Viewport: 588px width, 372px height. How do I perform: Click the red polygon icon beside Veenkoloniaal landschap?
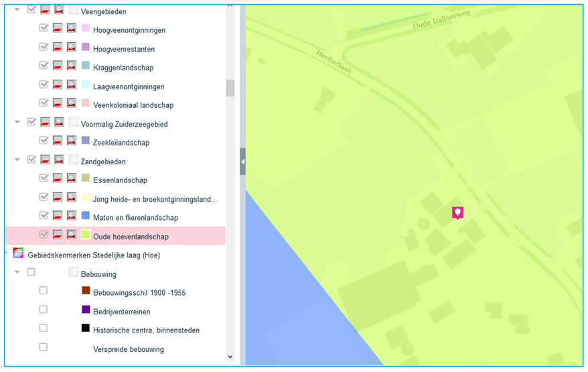58,103
